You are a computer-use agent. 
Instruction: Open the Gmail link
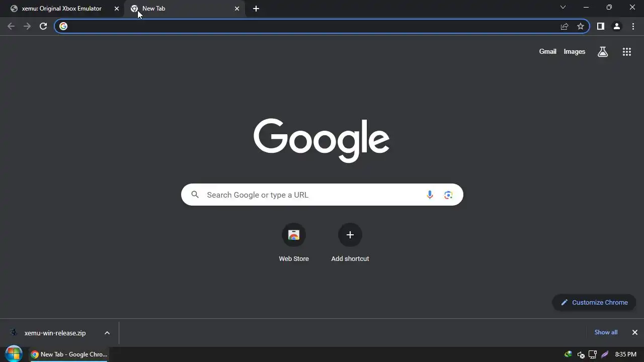click(x=547, y=51)
